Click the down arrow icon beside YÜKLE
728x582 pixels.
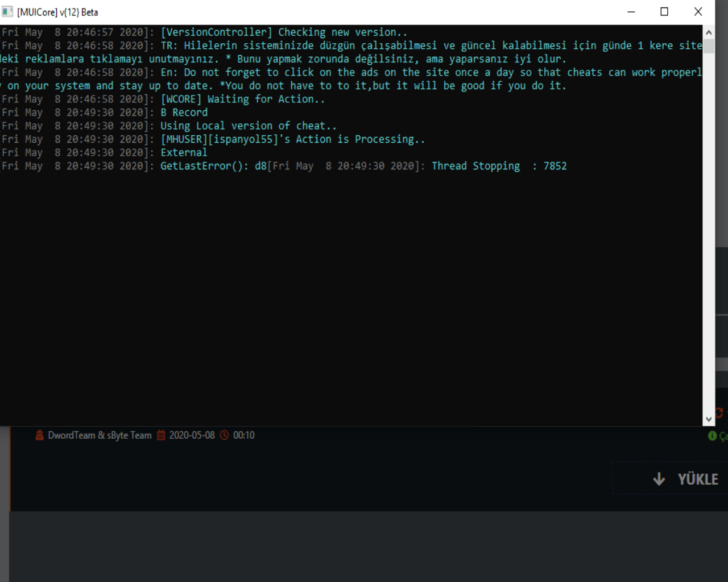tap(659, 479)
